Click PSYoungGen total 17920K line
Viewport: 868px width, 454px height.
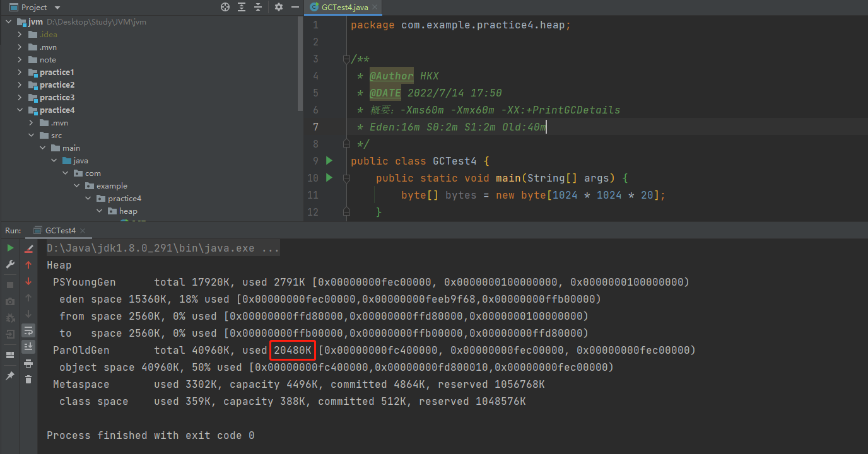point(371,282)
